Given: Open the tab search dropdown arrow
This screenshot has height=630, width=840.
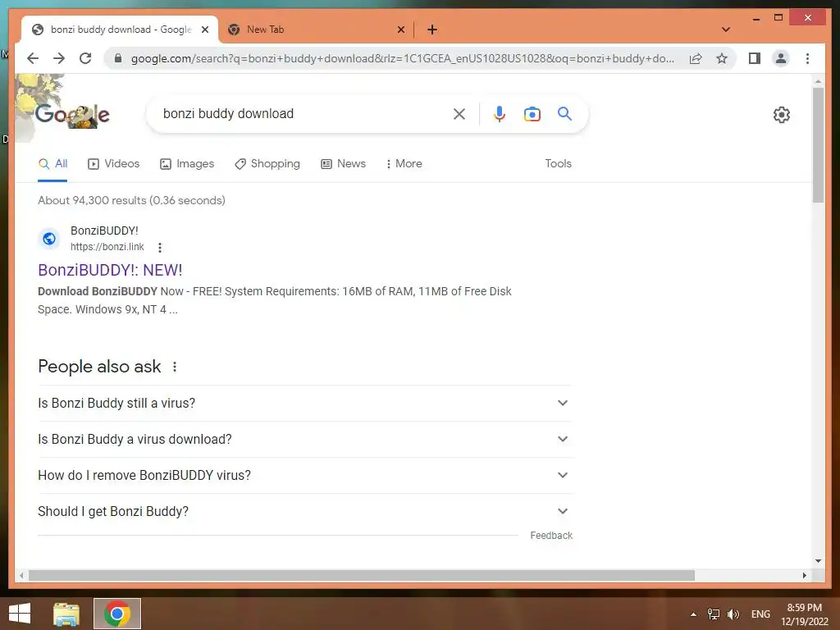Looking at the screenshot, I should tap(726, 30).
